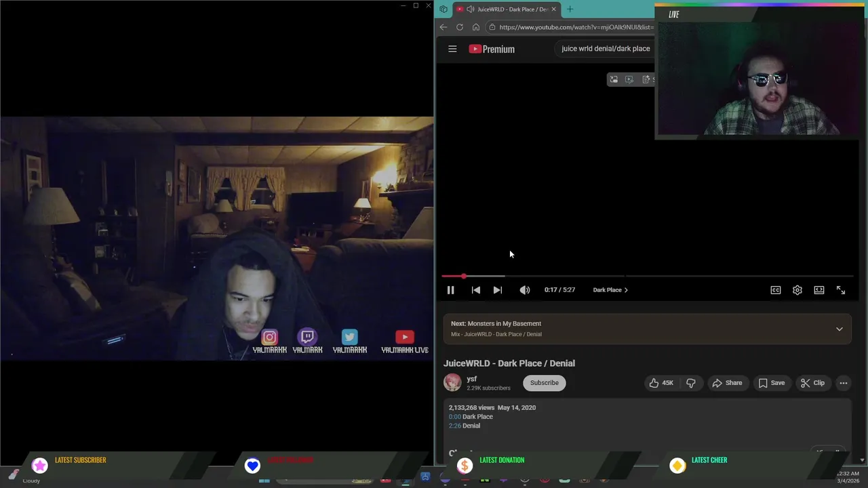868x488 pixels.
Task: Open the Dark Place chapter list
Action: coord(610,290)
